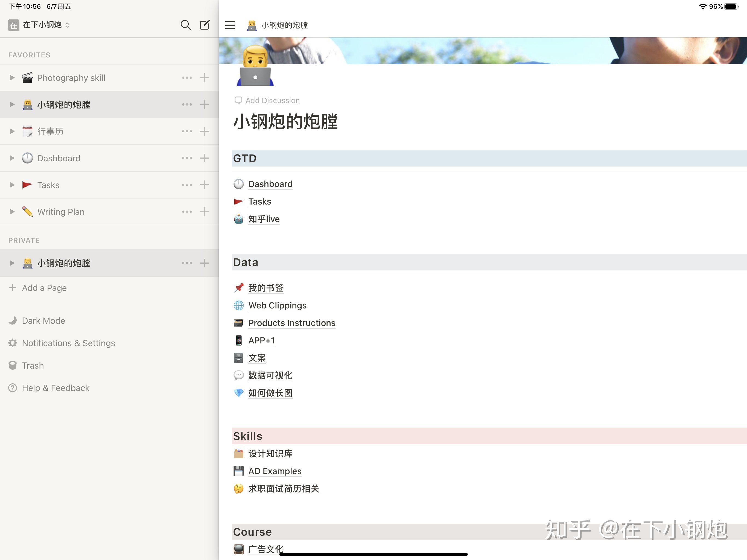Image resolution: width=747 pixels, height=560 pixels.
Task: Open Notifications & Settings gear
Action: 13,343
